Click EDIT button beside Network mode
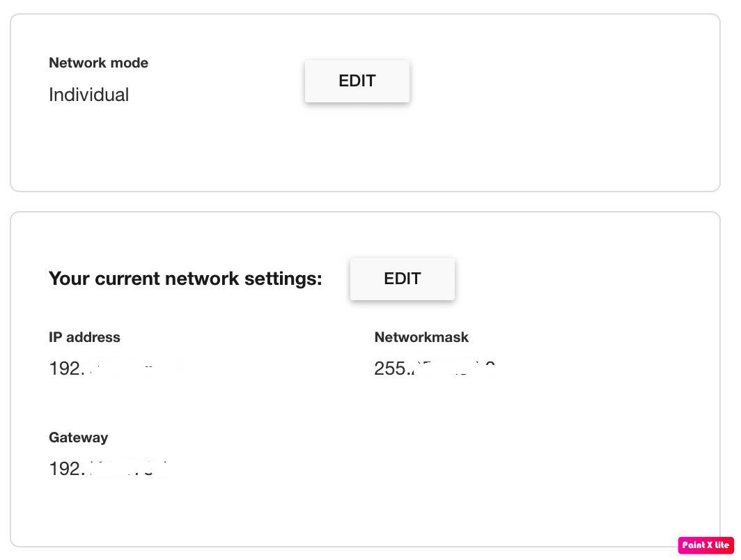The width and height of the screenshot is (741, 560). [357, 81]
